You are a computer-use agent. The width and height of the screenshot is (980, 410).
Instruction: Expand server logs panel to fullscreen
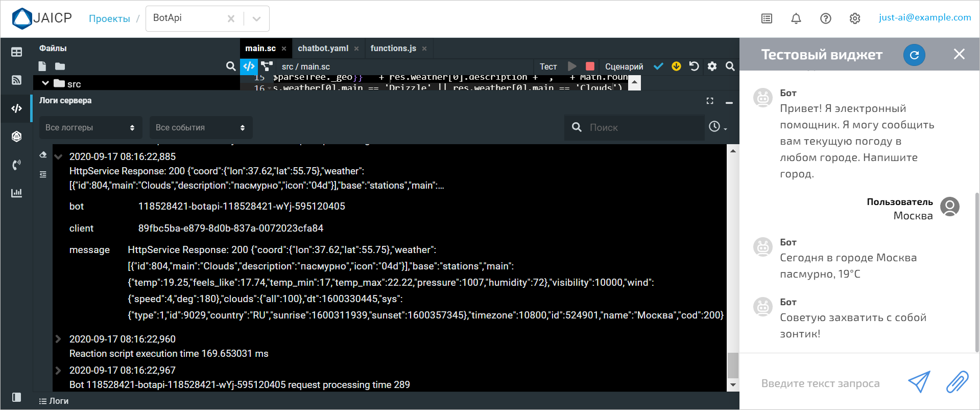[710, 101]
